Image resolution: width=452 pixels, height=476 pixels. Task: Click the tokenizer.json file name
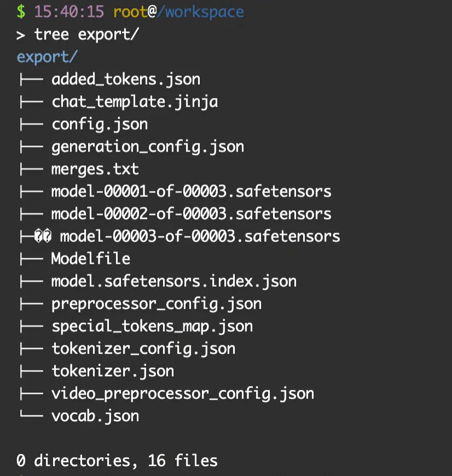pos(113,371)
